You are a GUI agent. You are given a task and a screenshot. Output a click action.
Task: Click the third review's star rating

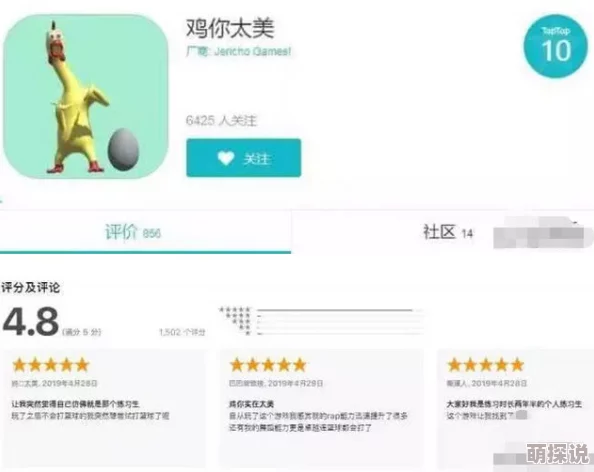click(485, 365)
